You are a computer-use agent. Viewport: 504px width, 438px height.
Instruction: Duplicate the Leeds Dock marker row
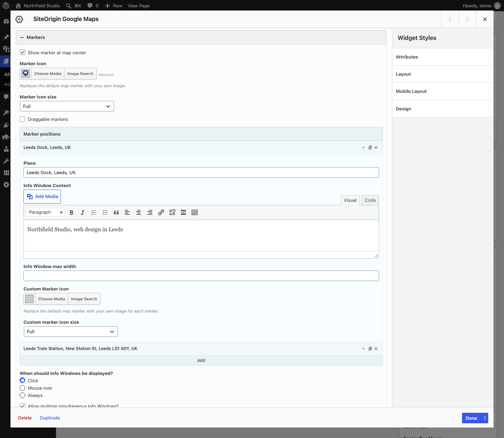tap(370, 148)
